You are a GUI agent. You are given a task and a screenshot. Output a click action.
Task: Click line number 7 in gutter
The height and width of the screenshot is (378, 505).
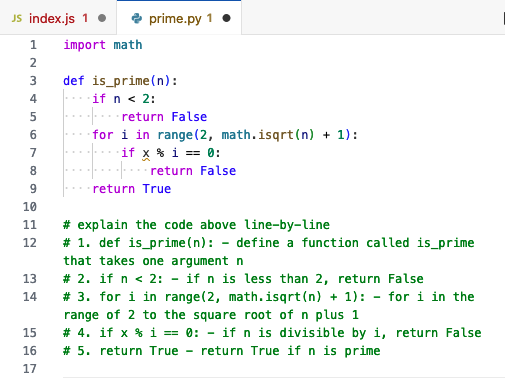[x=33, y=153]
